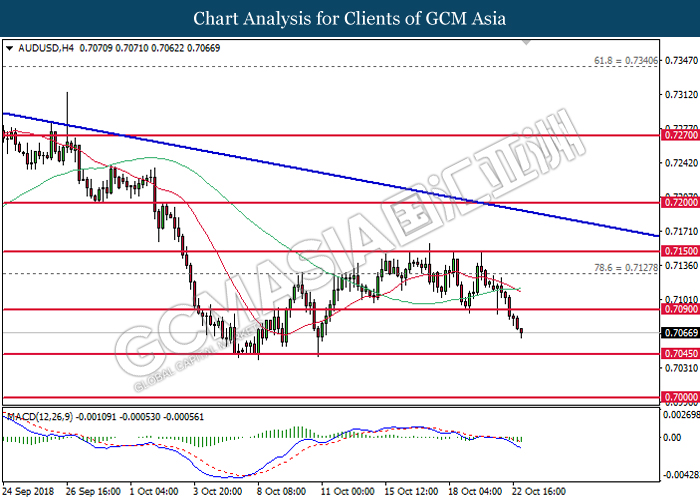Click the 3 Oct 20:00 time label
This screenshot has width=700, height=500.
[217, 492]
